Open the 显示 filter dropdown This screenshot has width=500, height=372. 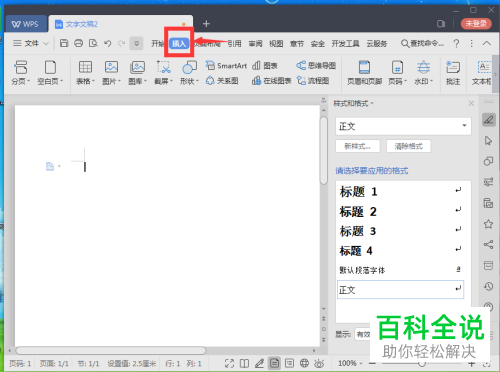click(x=363, y=334)
